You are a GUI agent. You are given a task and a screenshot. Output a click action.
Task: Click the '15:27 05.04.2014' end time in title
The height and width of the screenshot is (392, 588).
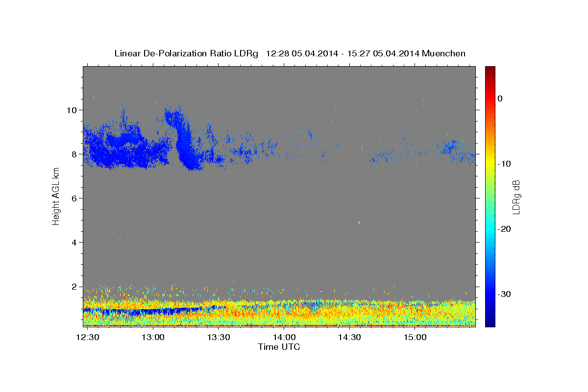pos(383,53)
